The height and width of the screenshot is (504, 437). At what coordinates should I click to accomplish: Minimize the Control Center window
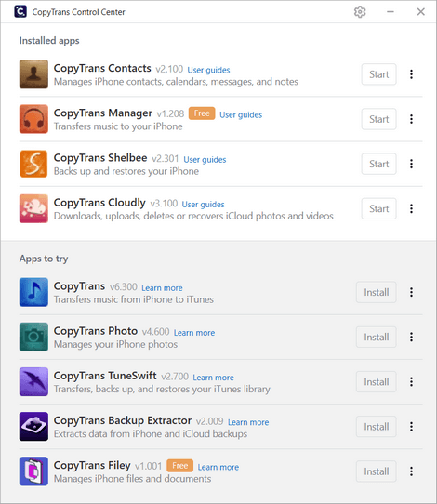(x=391, y=12)
